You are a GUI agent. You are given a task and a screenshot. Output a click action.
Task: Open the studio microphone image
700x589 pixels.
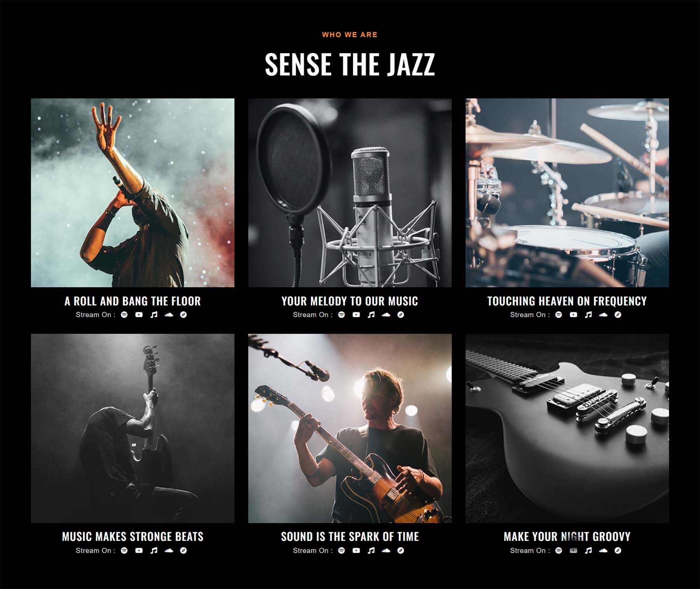[350, 193]
